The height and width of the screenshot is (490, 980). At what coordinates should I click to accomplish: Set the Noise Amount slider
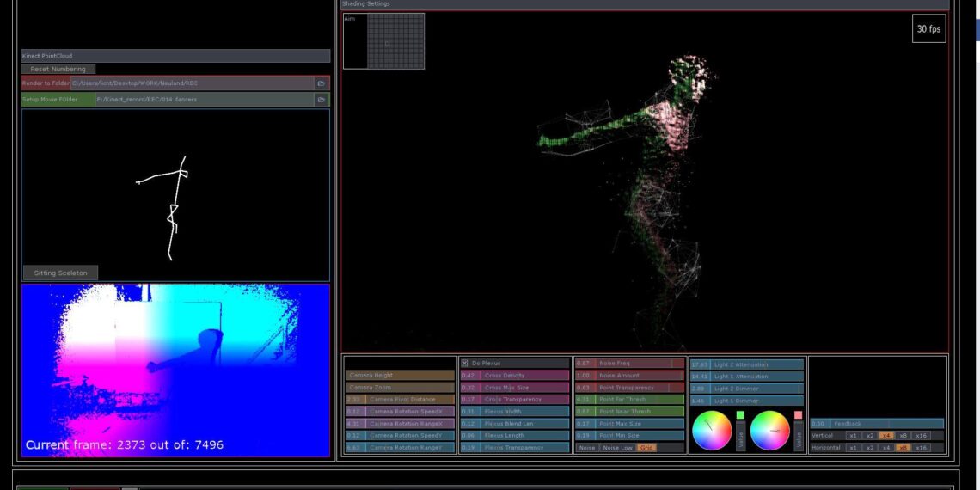(x=629, y=376)
